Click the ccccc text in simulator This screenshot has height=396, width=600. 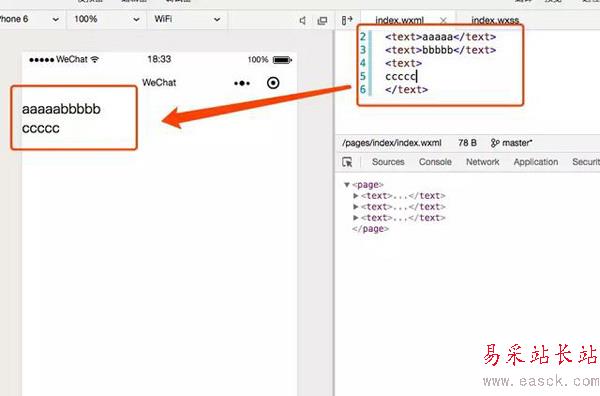(41, 129)
